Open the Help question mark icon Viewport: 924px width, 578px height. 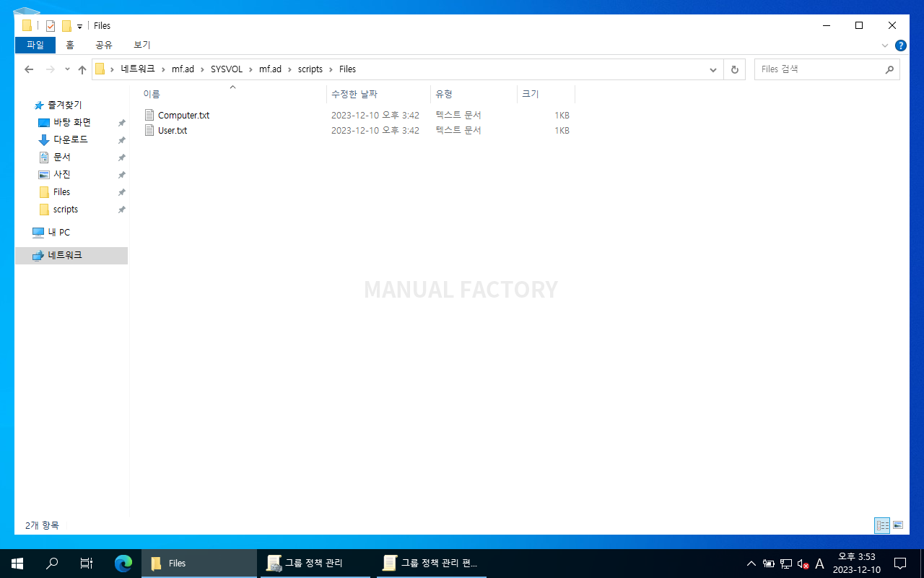pos(901,46)
